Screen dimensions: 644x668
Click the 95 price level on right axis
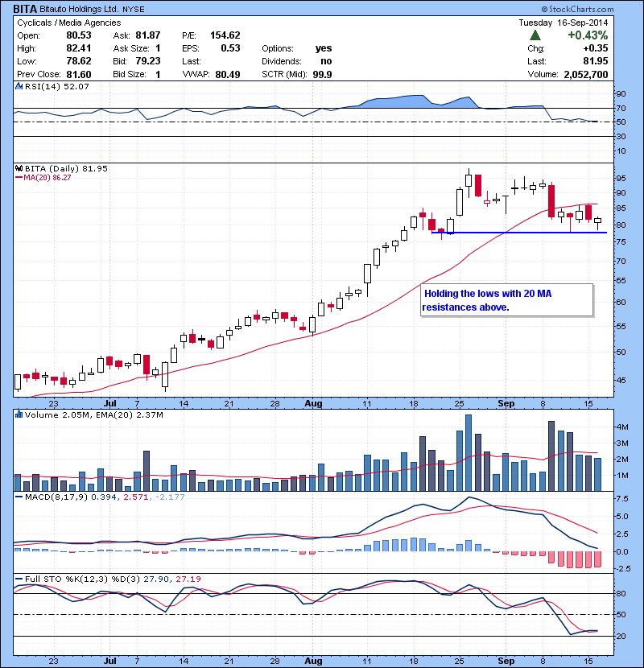[621, 178]
